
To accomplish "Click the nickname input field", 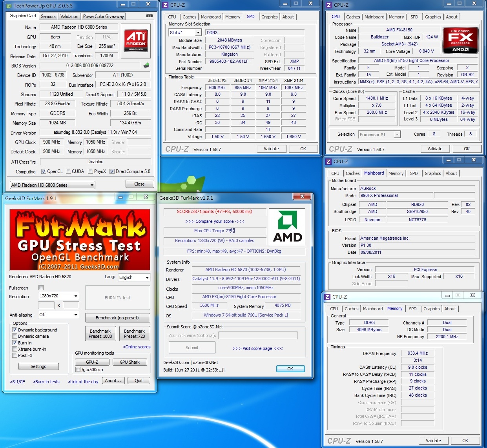I will click(x=258, y=335).
